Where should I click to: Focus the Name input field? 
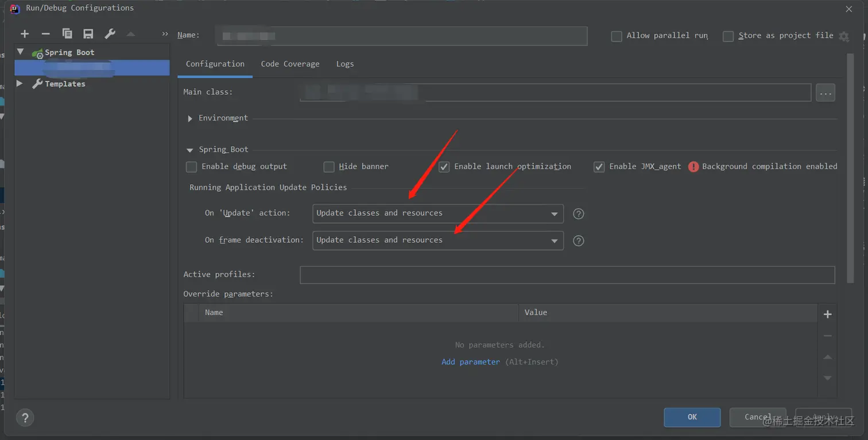click(x=402, y=36)
